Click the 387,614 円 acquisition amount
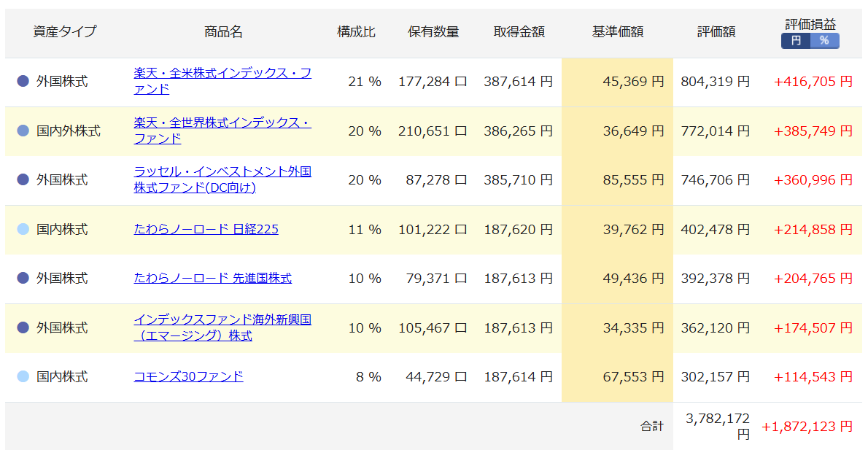The image size is (868, 450). tap(518, 82)
